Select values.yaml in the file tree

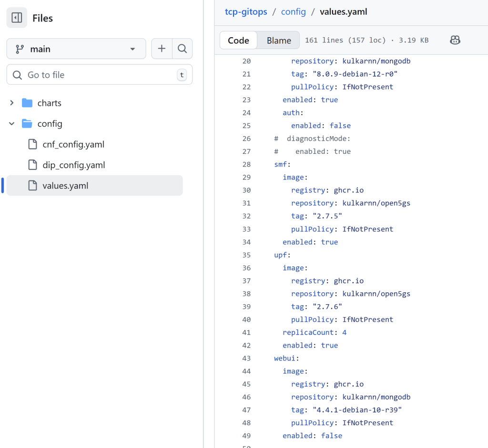[65, 186]
